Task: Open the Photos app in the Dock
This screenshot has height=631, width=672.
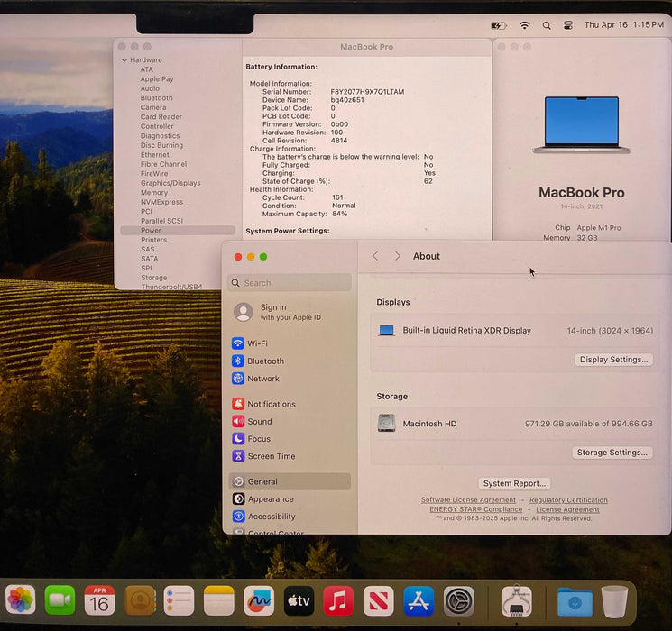Action: tap(20, 599)
